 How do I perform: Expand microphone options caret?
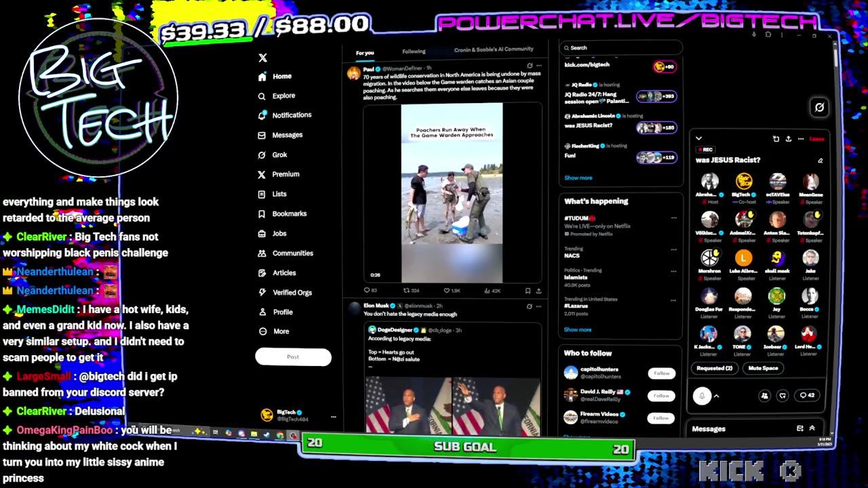(x=716, y=396)
